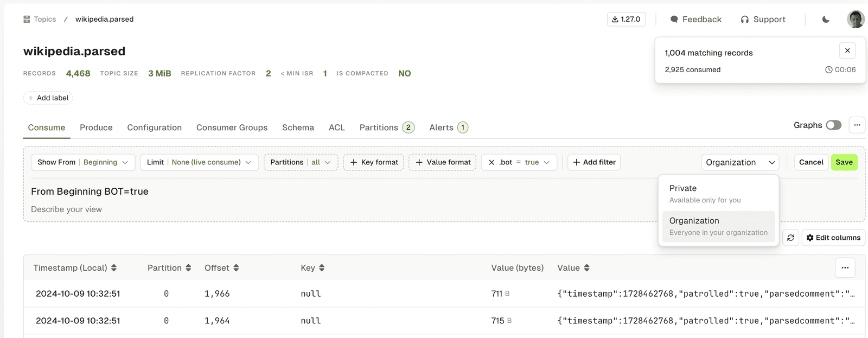Screen dimensions: 868x338
Task: Close the matching records popup
Action: click(847, 50)
